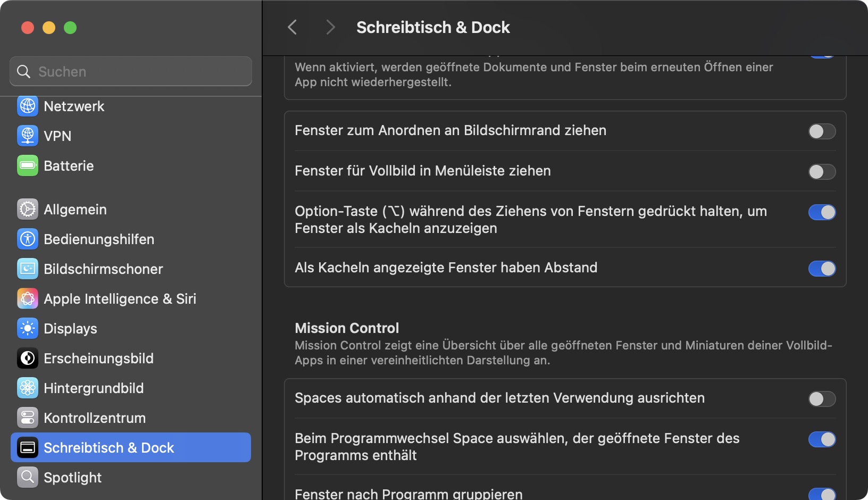Disable Als Kacheln angezeigte Fenster haben Abstand
The width and height of the screenshot is (868, 500).
822,269
